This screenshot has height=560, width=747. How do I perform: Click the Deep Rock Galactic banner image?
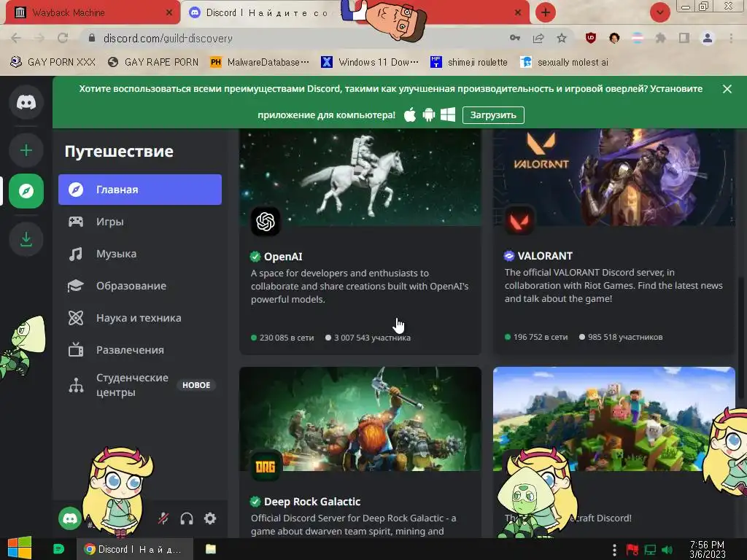point(360,419)
